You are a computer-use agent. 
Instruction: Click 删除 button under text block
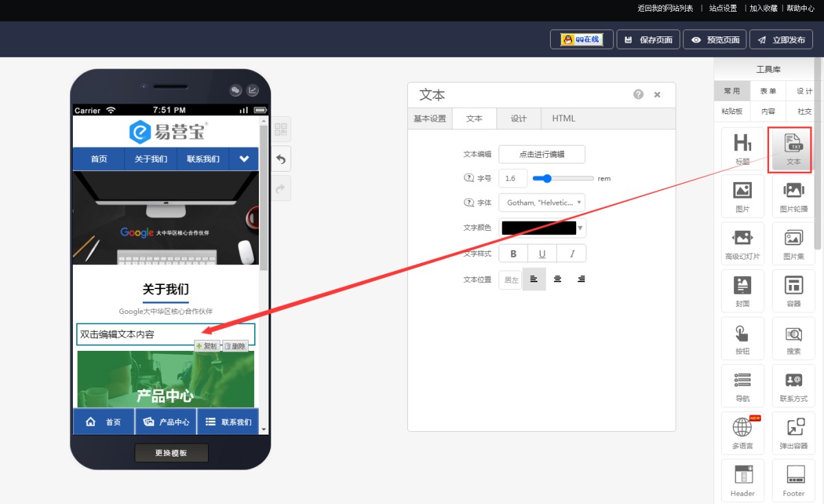coord(235,347)
